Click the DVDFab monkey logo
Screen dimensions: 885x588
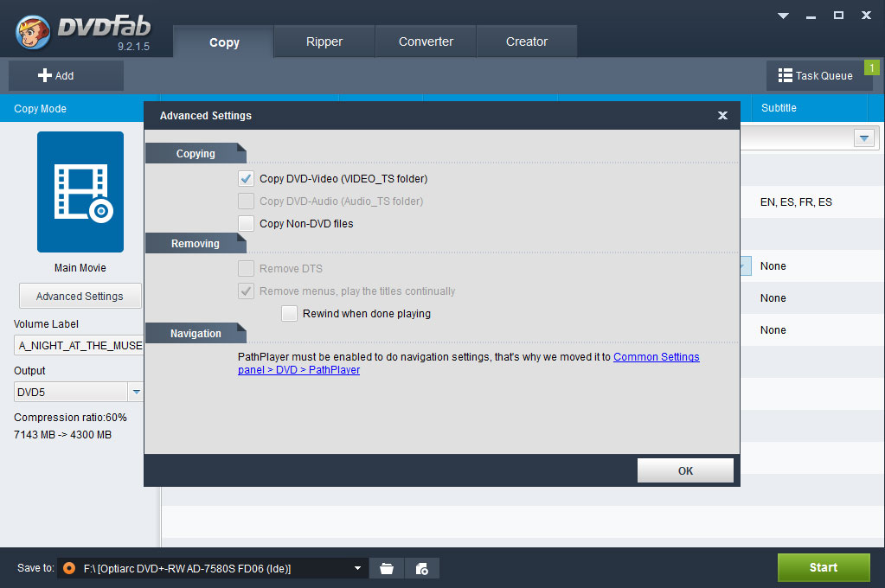click(33, 32)
